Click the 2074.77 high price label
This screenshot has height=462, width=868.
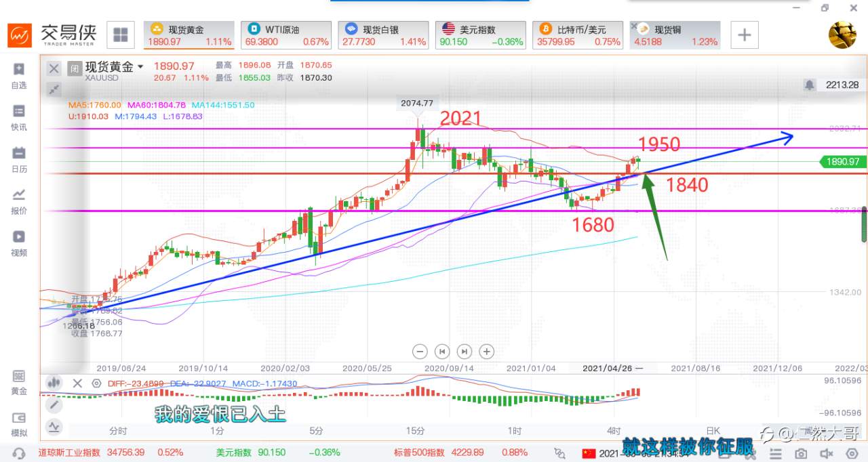pyautogui.click(x=417, y=103)
